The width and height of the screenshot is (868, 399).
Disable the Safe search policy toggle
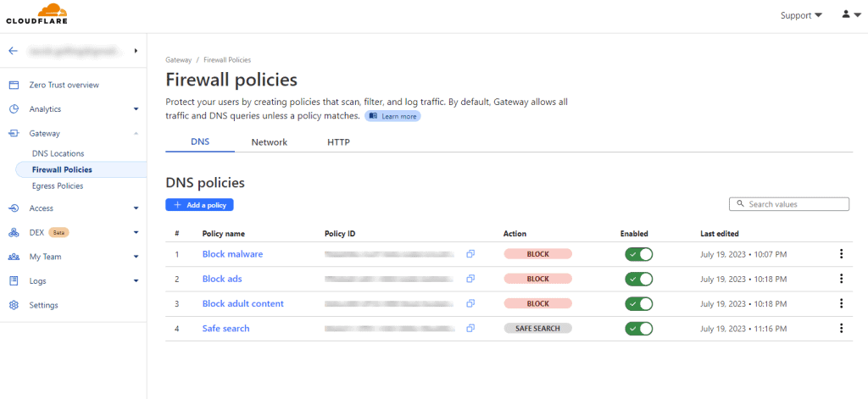pos(639,328)
